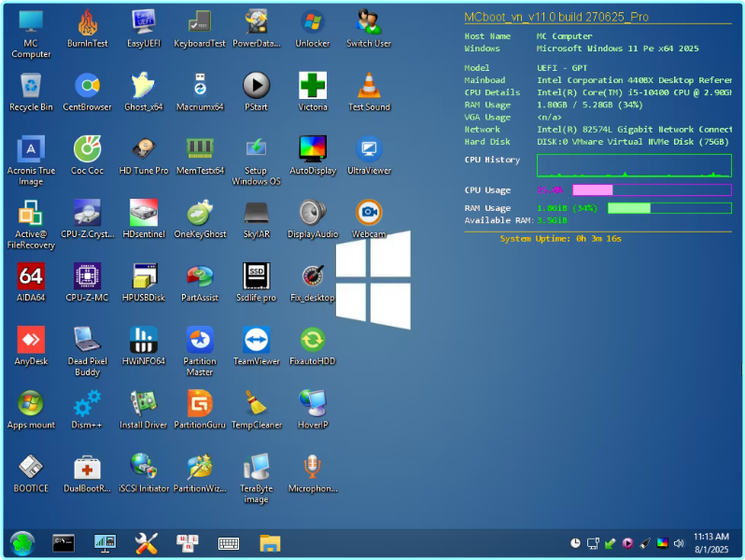Open the MC Computer icon
745x560 pixels.
tap(31, 34)
